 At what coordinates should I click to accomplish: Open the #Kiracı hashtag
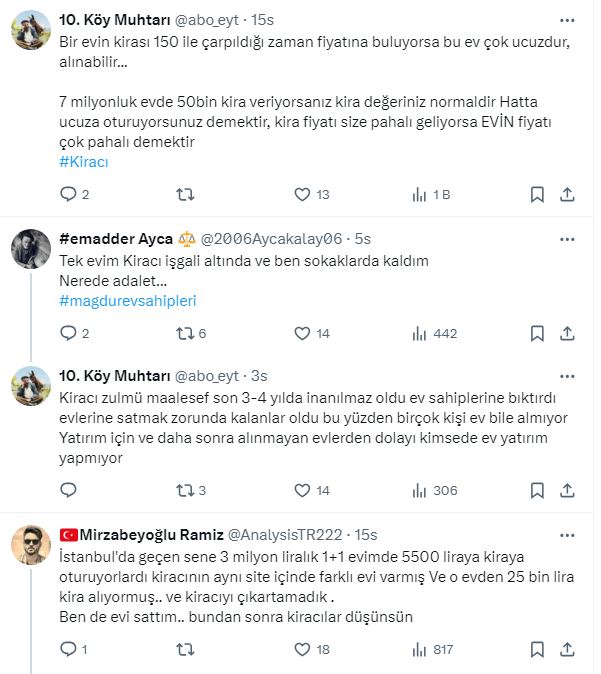click(x=84, y=162)
